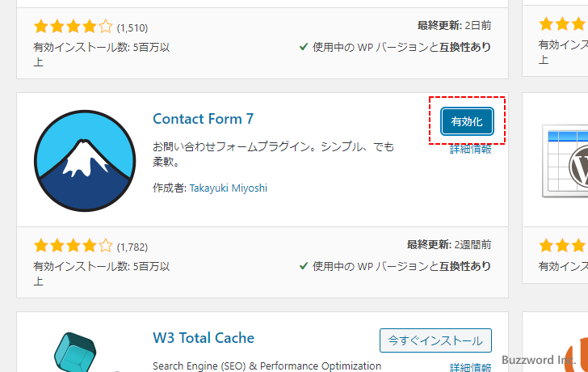Screen dimensions: 588x372
Task: Open 詳細情報 under W3 Total Cache
Action: [x=470, y=366]
